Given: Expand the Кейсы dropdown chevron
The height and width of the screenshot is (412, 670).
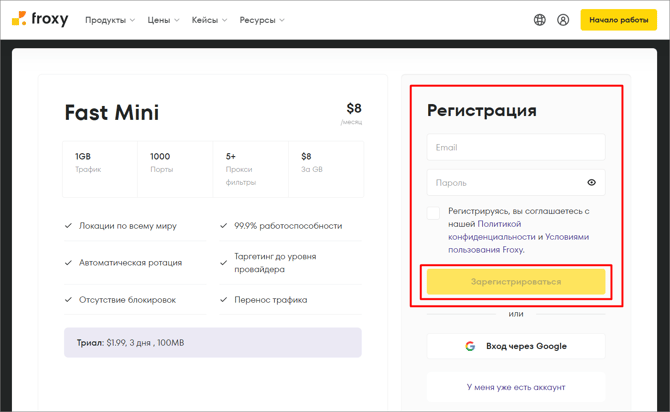Looking at the screenshot, I should point(225,20).
